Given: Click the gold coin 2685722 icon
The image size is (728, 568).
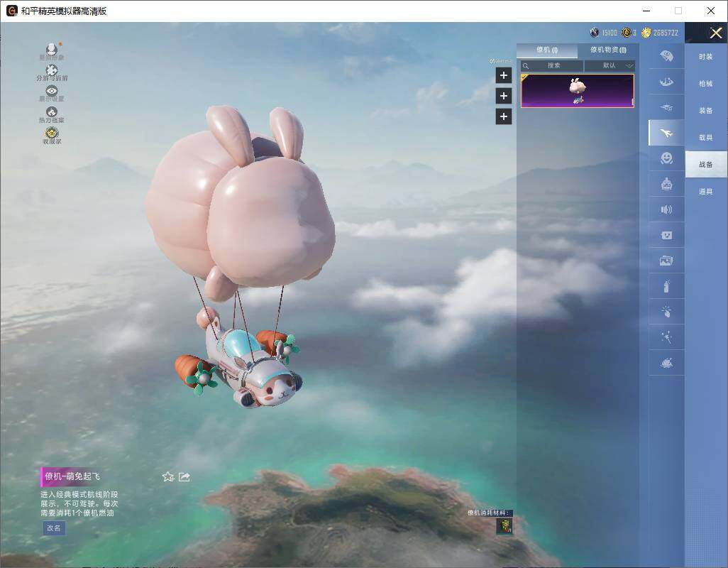Looking at the screenshot, I should click(x=646, y=33).
